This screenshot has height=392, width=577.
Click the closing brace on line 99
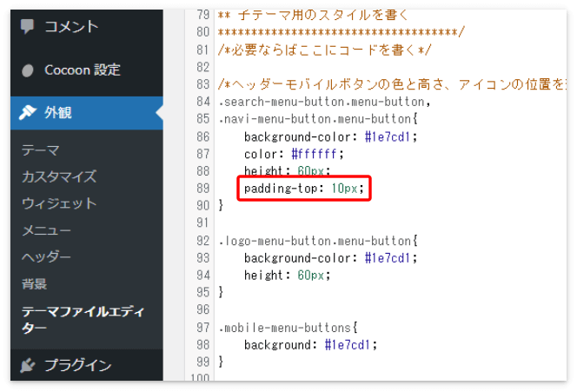tap(221, 362)
